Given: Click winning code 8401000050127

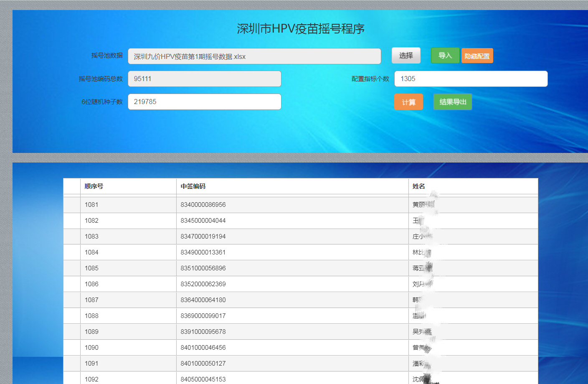Looking at the screenshot, I should tap(203, 364).
